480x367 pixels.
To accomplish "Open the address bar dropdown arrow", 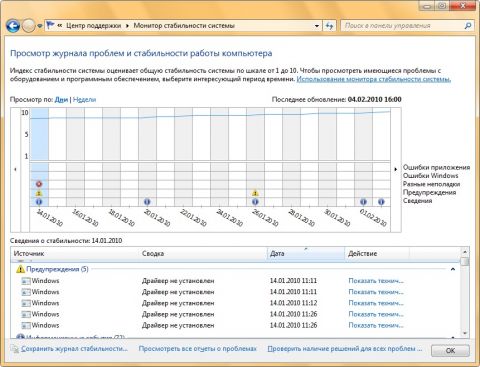I will pyautogui.click(x=317, y=26).
